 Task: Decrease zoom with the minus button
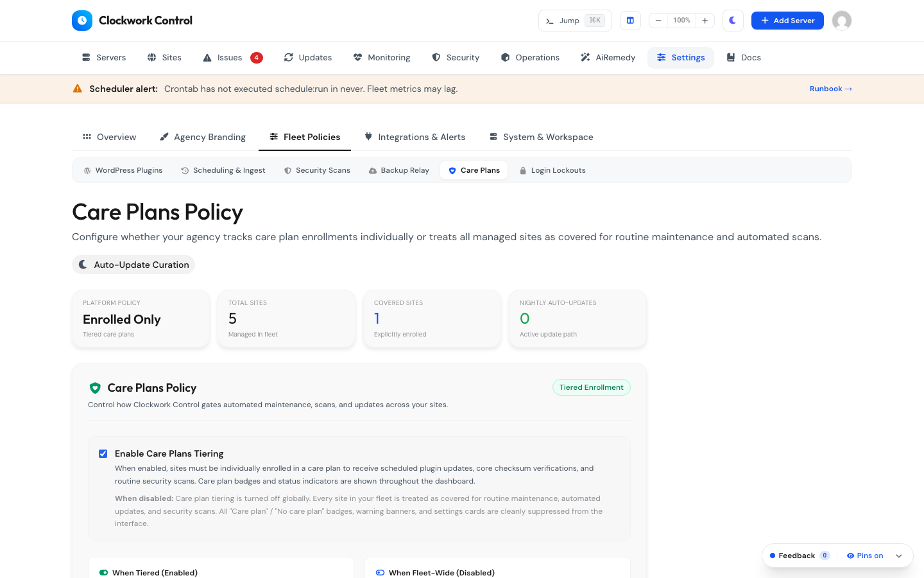(x=658, y=21)
